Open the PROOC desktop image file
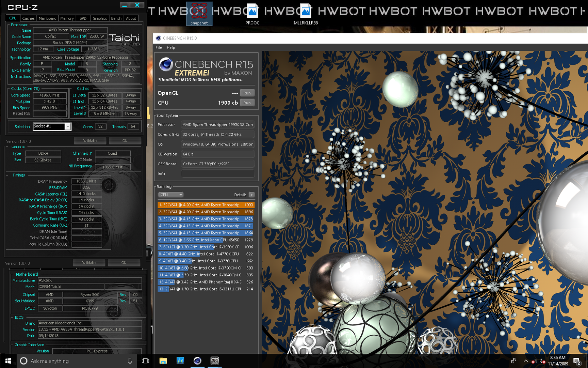This screenshot has width=588, height=368. click(x=252, y=14)
